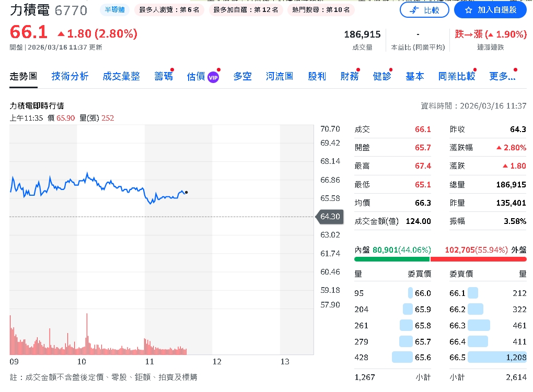533x392 pixels.
Task: Open the 技術分析 tab
Action: pos(70,76)
